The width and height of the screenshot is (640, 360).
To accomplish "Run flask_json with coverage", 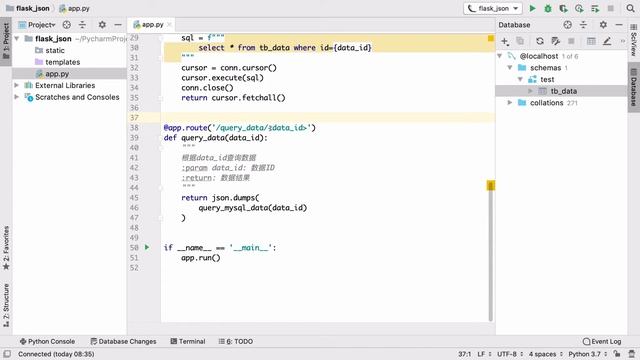I will click(x=563, y=8).
